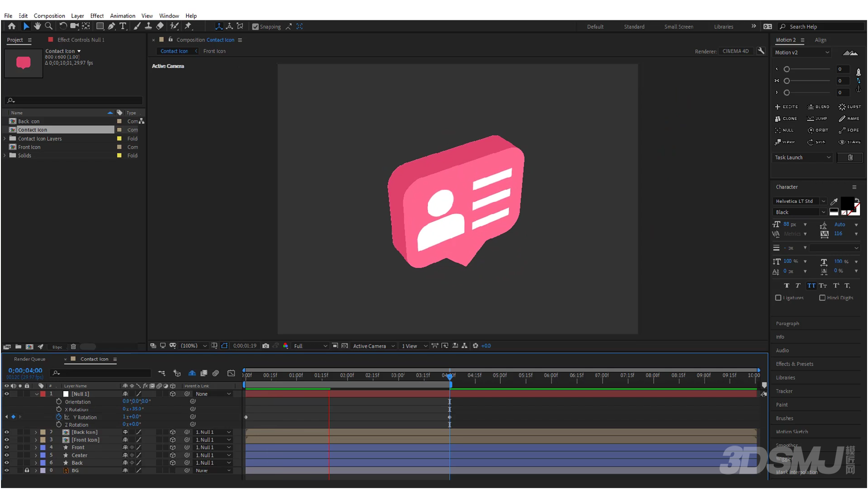868x489 pixels.
Task: Click the first Motion 2 slider handle
Action: click(x=787, y=70)
